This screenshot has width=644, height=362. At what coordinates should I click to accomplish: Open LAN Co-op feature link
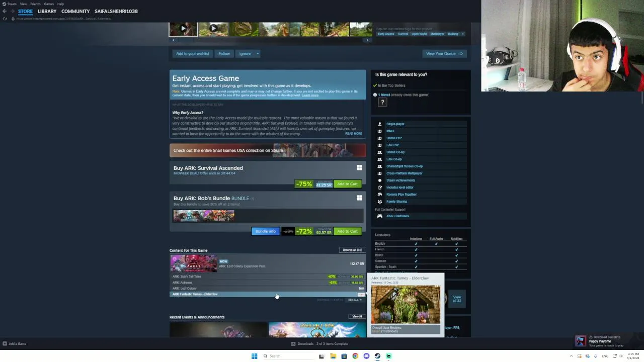(394, 159)
